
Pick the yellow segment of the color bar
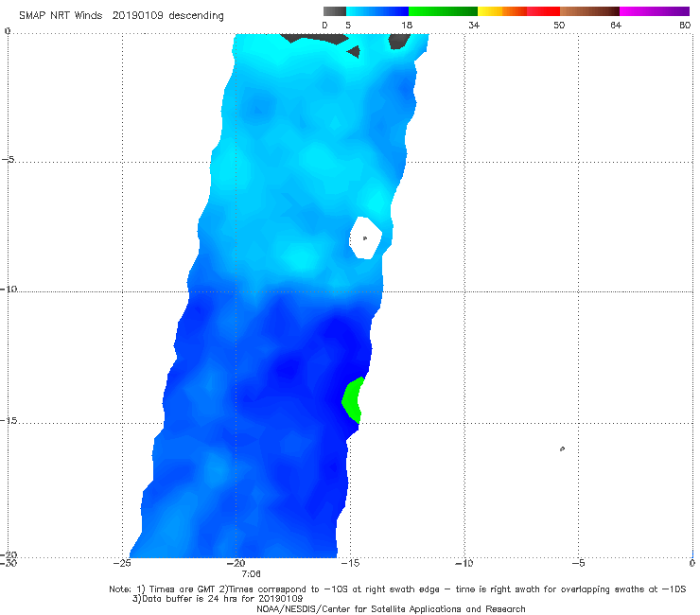point(490,11)
